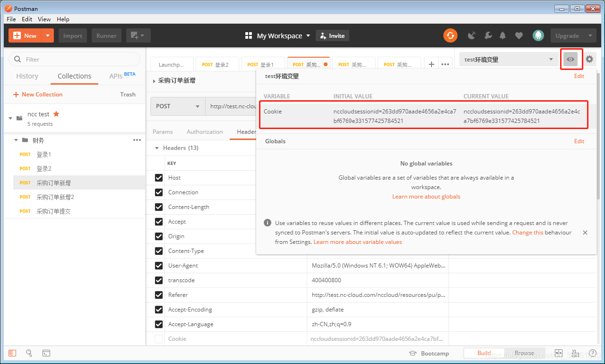Screen dimensions: 605x364
Task: Open manage environments gear icon
Action: pyautogui.click(x=589, y=59)
